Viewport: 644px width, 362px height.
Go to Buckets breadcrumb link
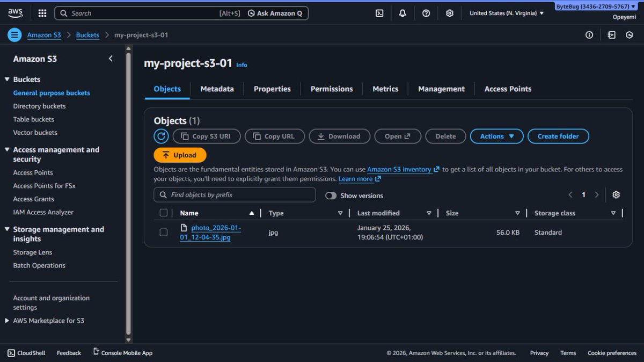click(x=87, y=35)
